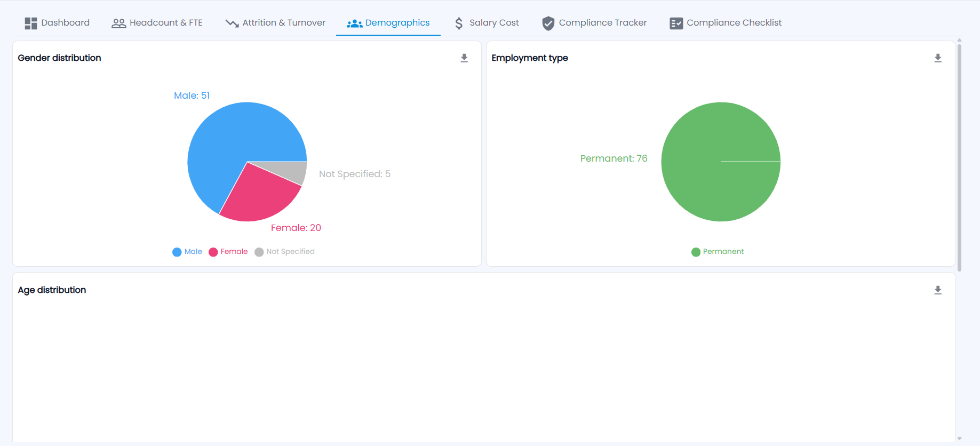Toggle Not Specified series in legend
Screen dimensions: 980x446
click(285, 252)
